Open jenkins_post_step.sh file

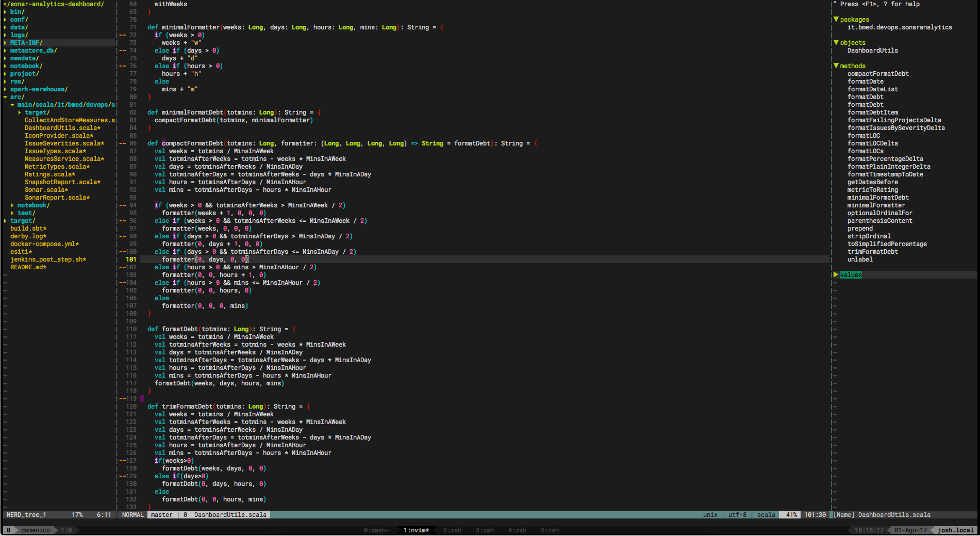pyautogui.click(x=48, y=259)
